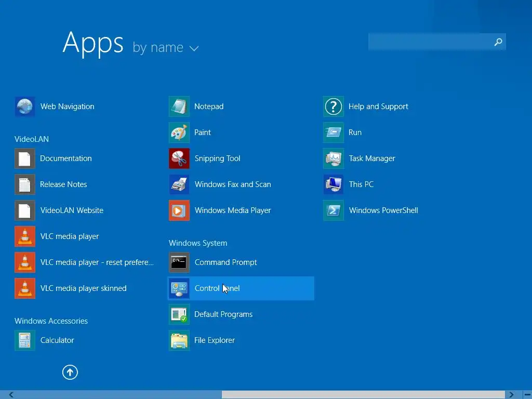
Task: Click the 'Documentation' label
Action: coord(66,158)
